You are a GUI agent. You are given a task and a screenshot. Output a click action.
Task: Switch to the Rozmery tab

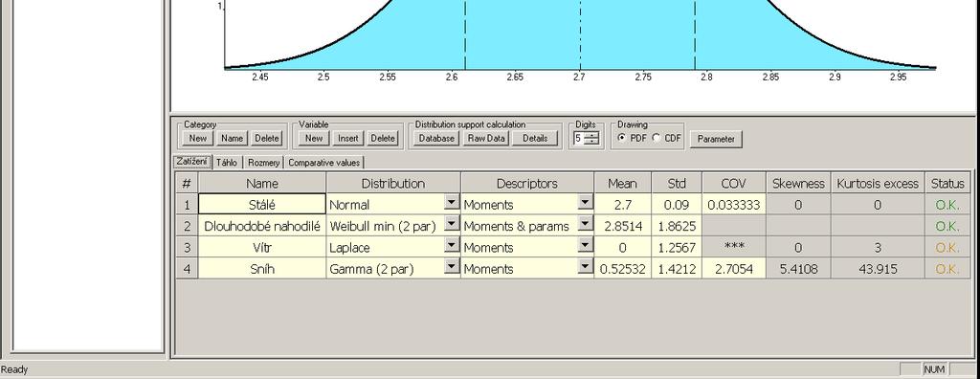[x=264, y=163]
